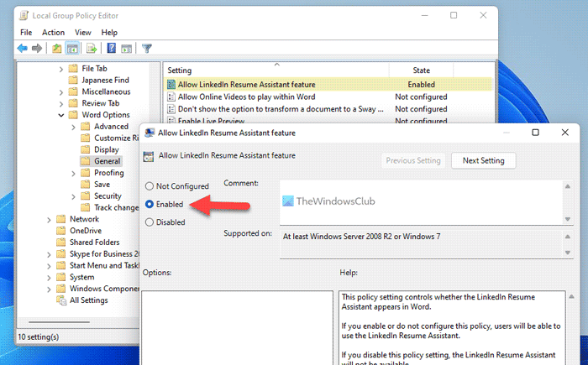The image size is (588, 365).
Task: Open the File menu
Action: pyautogui.click(x=26, y=33)
